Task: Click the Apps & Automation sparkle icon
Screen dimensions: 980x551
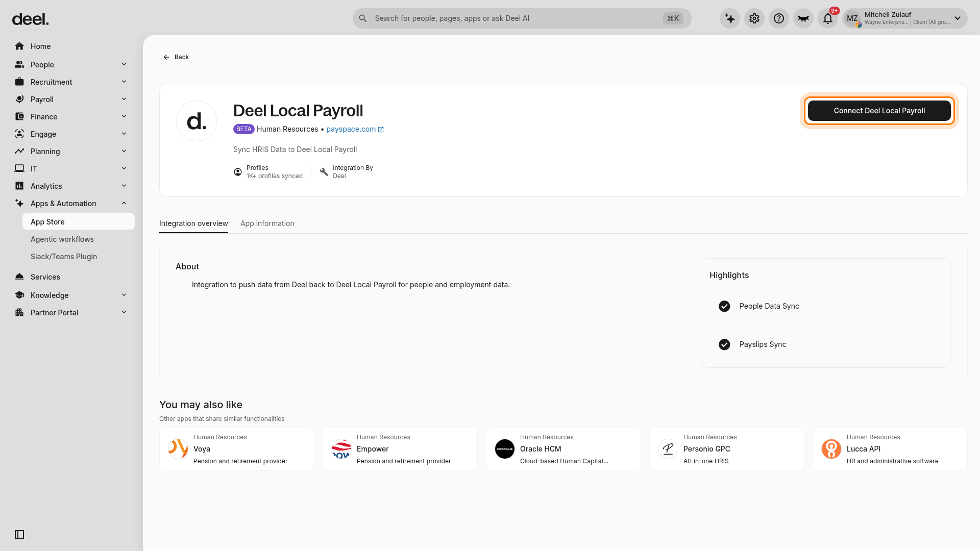Action: point(19,204)
